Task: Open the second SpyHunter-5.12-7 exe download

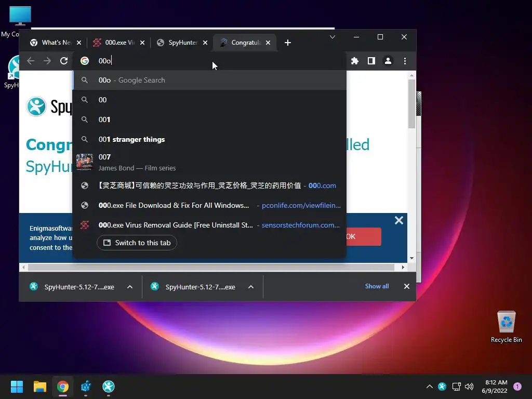Action: (x=194, y=287)
